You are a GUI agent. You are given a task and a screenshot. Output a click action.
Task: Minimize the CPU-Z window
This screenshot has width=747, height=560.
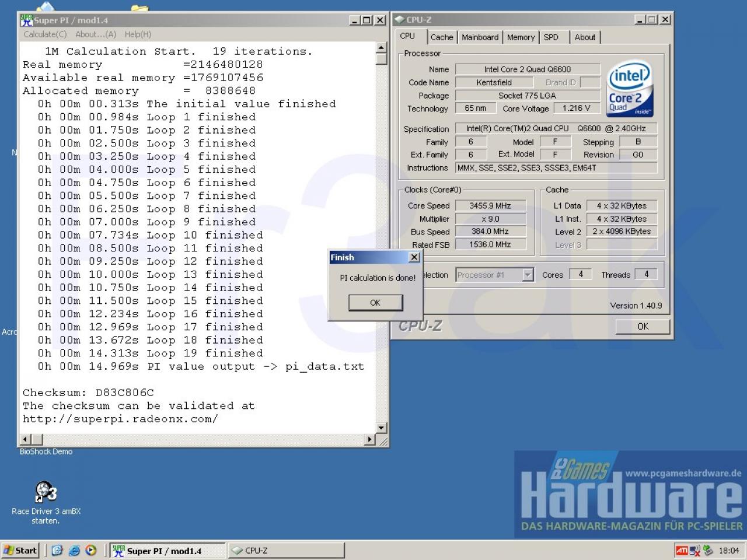[640, 20]
